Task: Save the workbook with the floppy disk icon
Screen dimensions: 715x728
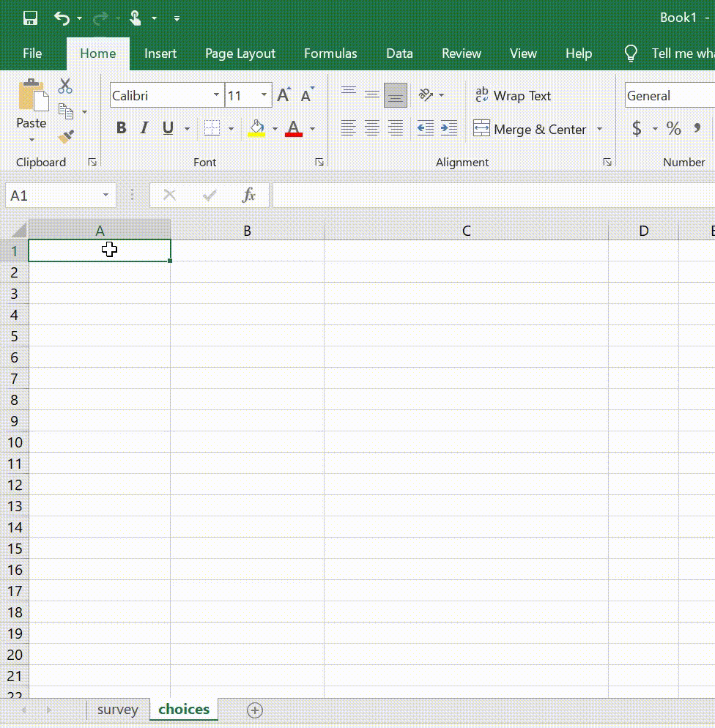Action: [30, 18]
